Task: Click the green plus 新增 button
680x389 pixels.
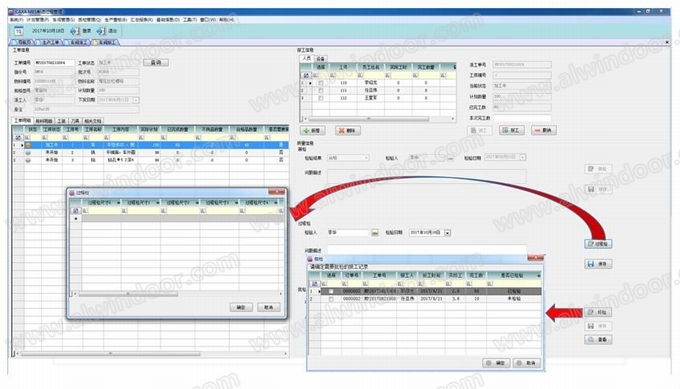Action: [x=312, y=130]
